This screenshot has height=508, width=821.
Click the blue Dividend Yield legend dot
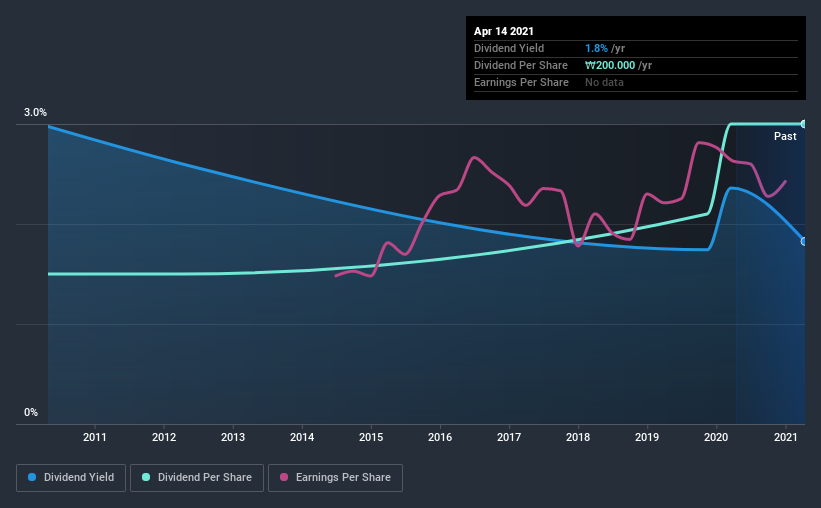[32, 477]
